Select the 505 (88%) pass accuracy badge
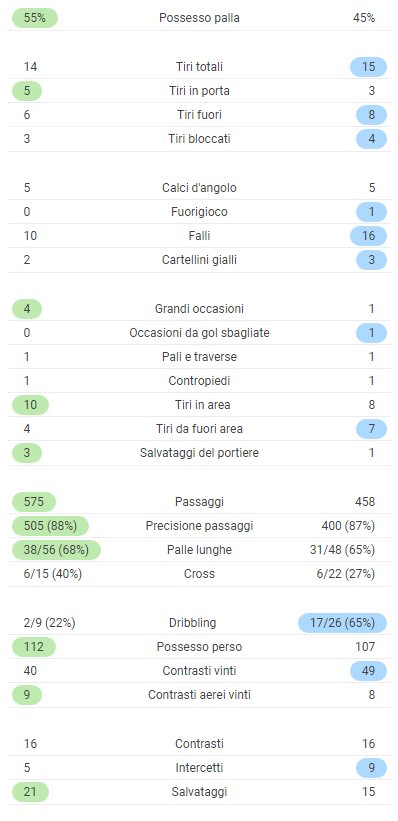Viewport: 398px width, 821px height. [x=50, y=526]
